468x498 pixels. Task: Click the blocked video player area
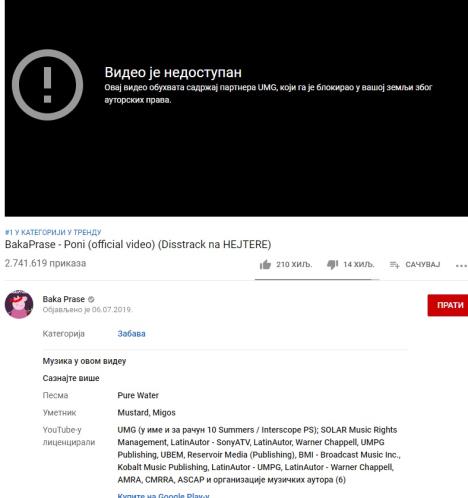pyautogui.click(x=236, y=108)
